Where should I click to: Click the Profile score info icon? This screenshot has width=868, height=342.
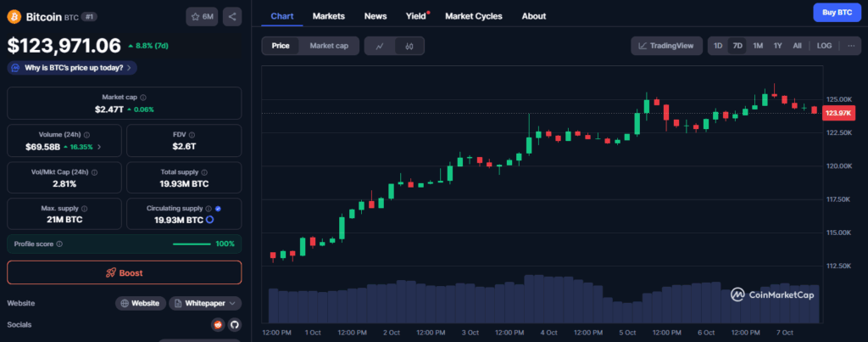coord(60,244)
